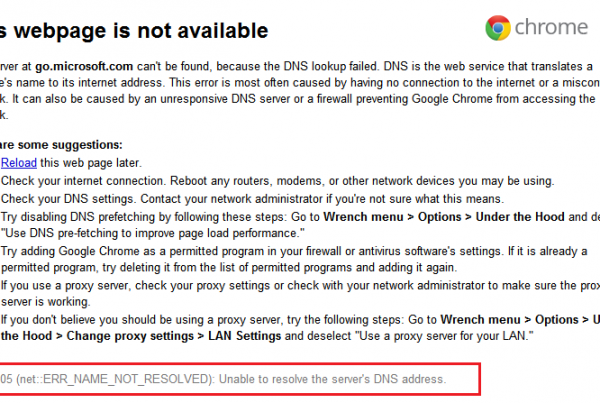Open the Reload link
This screenshot has width=600, height=403.
tap(19, 163)
